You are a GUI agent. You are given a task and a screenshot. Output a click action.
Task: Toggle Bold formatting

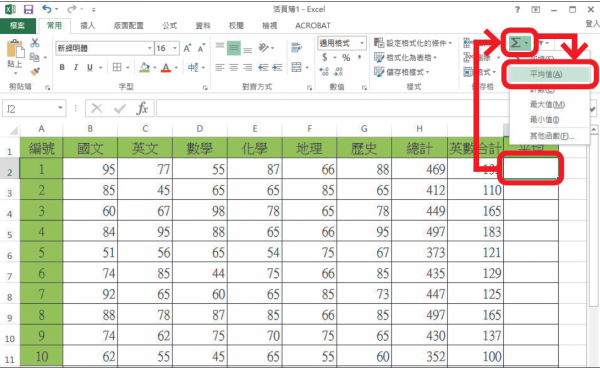tap(62, 67)
